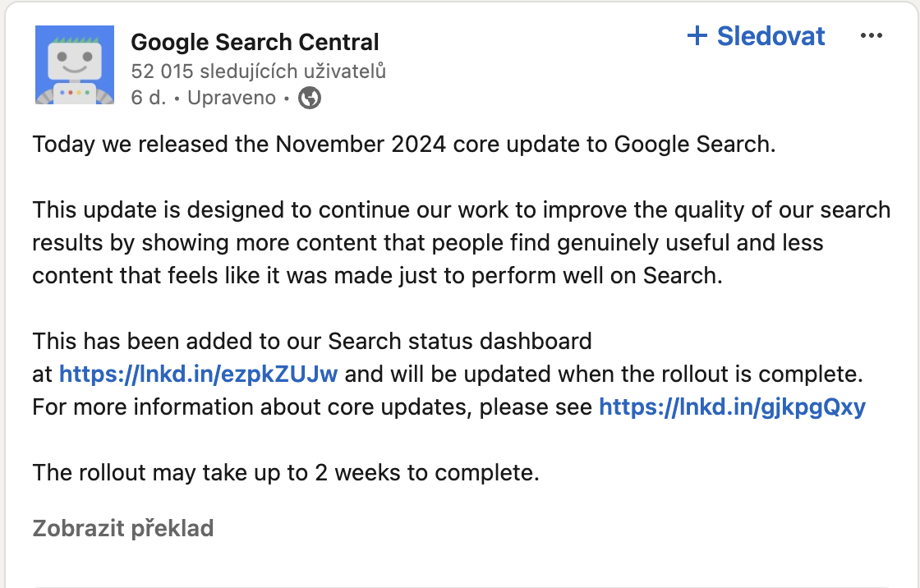Image resolution: width=920 pixels, height=588 pixels.
Task: Open the lnkd.in/gjkpgQxy core updates link
Action: coord(732,407)
